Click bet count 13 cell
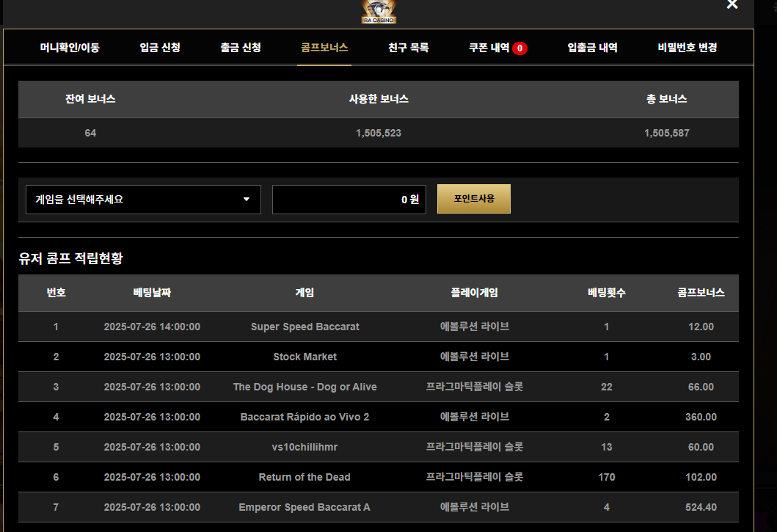This screenshot has height=532, width=777. (x=607, y=447)
